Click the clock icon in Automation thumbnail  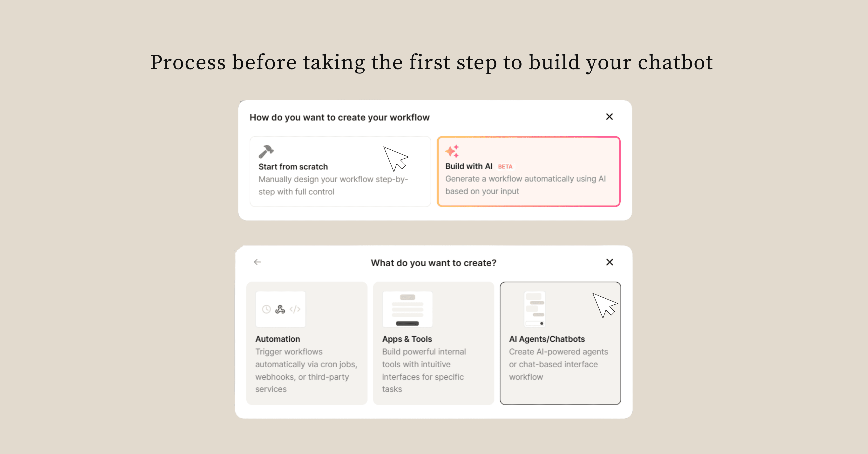(266, 309)
